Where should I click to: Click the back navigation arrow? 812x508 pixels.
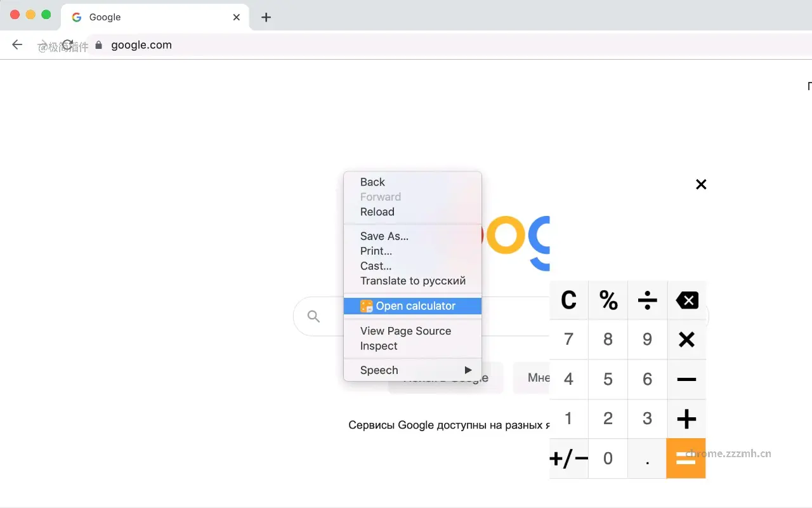(16, 44)
